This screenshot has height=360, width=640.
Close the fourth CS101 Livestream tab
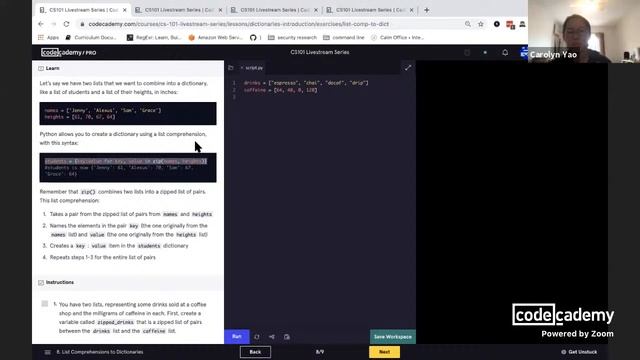point(411,10)
